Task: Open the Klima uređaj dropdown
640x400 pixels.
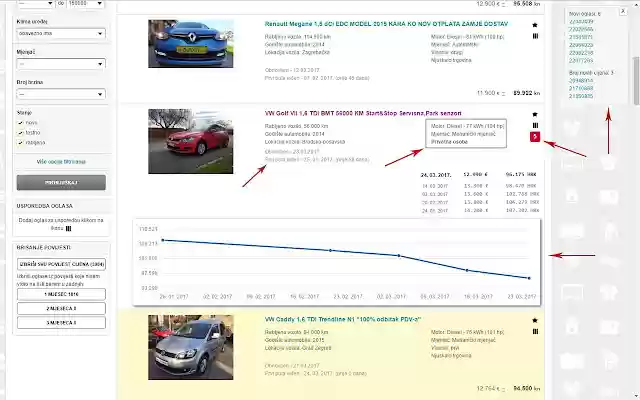Action: (x=61, y=33)
